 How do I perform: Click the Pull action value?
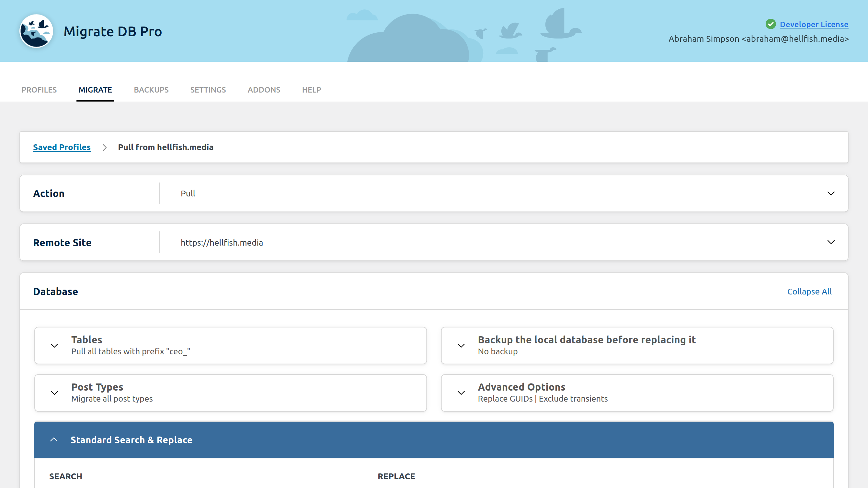tap(188, 193)
